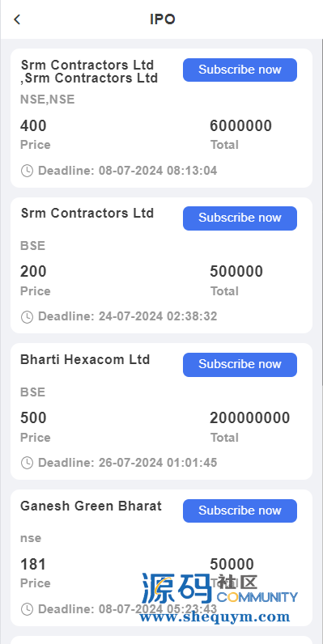The image size is (323, 644).
Task: Open the Bharti Hexacom Ltd title
Action: click(x=85, y=359)
